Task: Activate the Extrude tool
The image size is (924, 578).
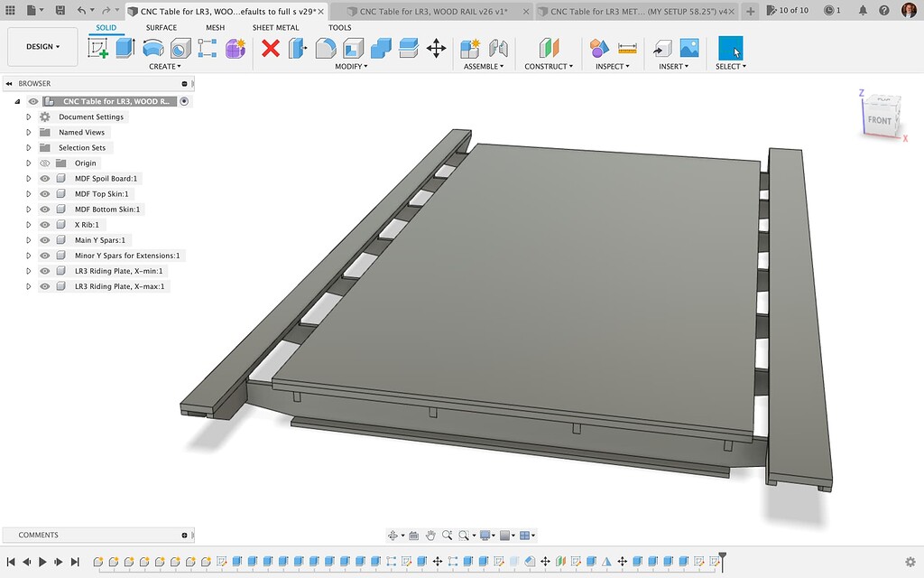Action: (124, 48)
